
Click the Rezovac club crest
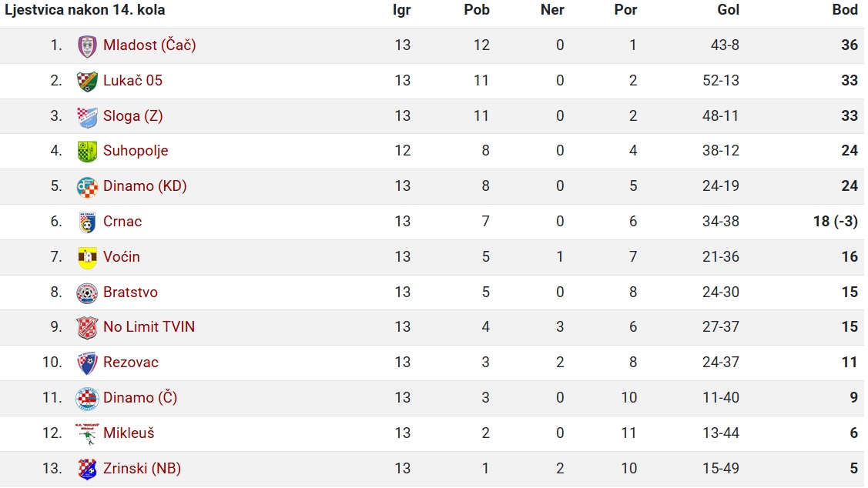87,363
